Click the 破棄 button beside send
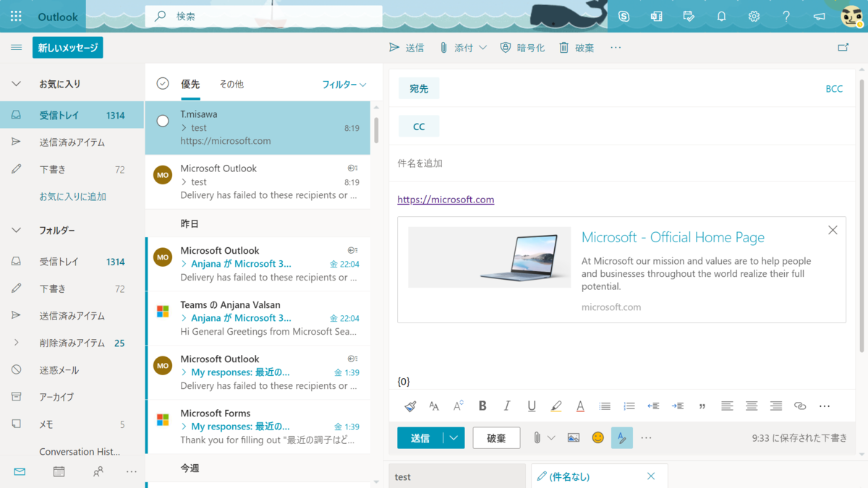This screenshot has height=488, width=868. click(496, 438)
